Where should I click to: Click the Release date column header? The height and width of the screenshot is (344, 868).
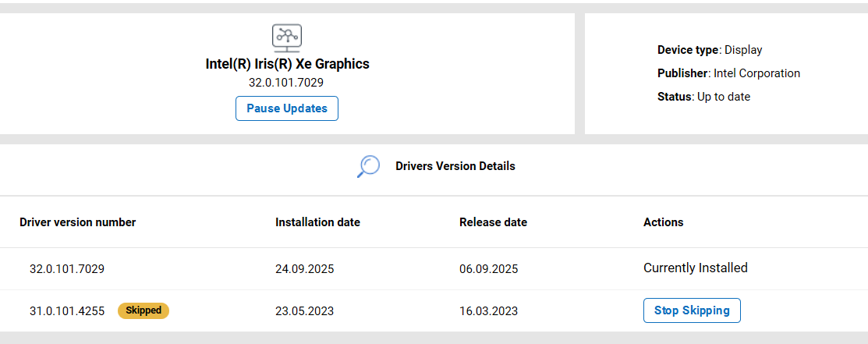[493, 222]
